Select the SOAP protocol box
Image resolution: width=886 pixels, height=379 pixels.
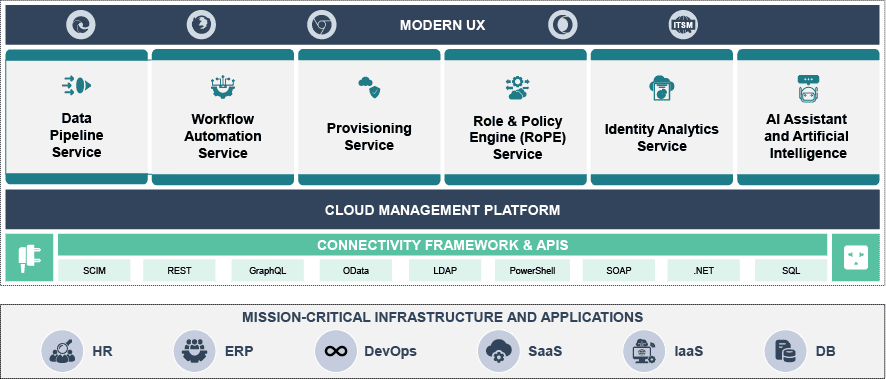(x=619, y=271)
